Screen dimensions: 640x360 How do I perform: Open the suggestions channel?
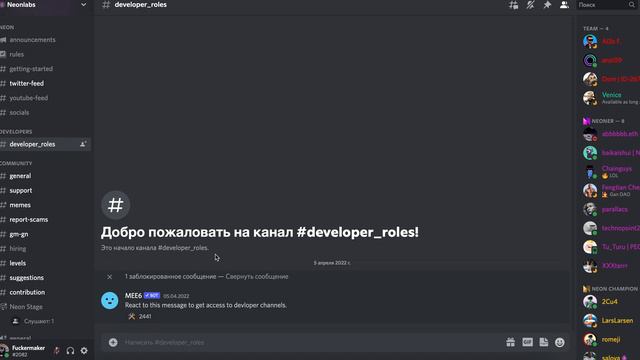27,278
